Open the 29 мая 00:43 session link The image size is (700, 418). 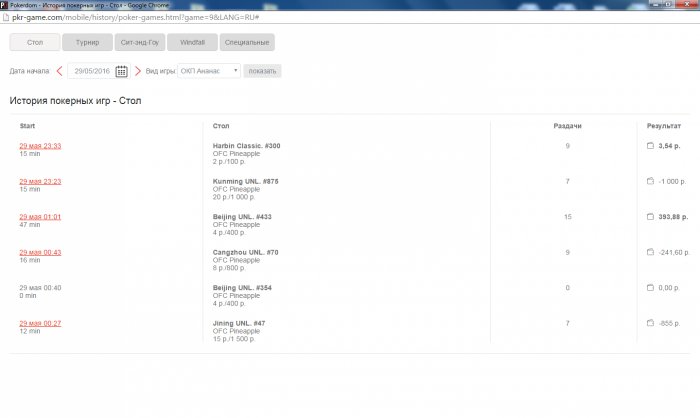pyautogui.click(x=40, y=252)
